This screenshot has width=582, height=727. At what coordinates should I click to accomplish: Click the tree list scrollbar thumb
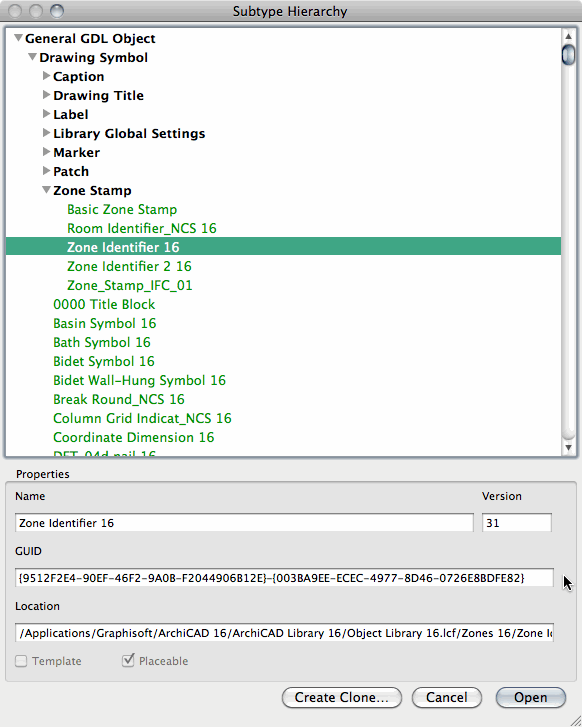pyautogui.click(x=568, y=55)
